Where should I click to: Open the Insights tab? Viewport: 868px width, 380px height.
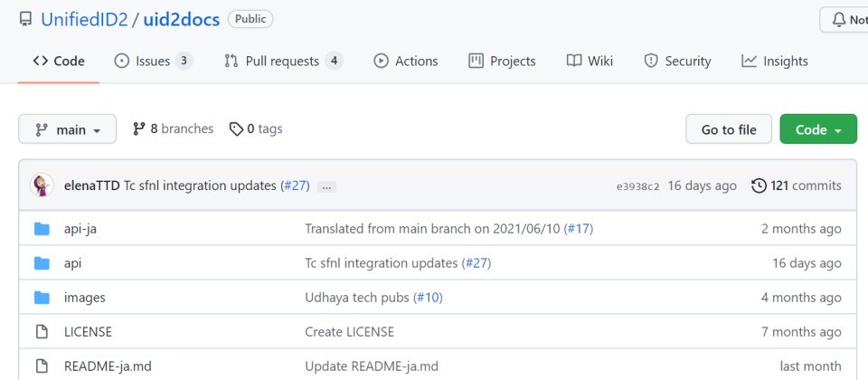point(775,61)
